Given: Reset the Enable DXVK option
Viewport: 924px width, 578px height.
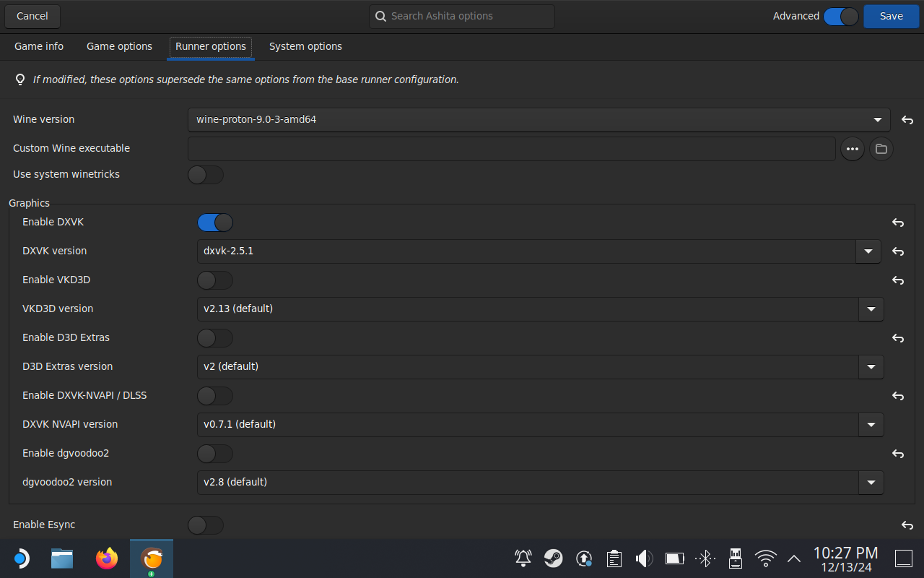Looking at the screenshot, I should (898, 223).
